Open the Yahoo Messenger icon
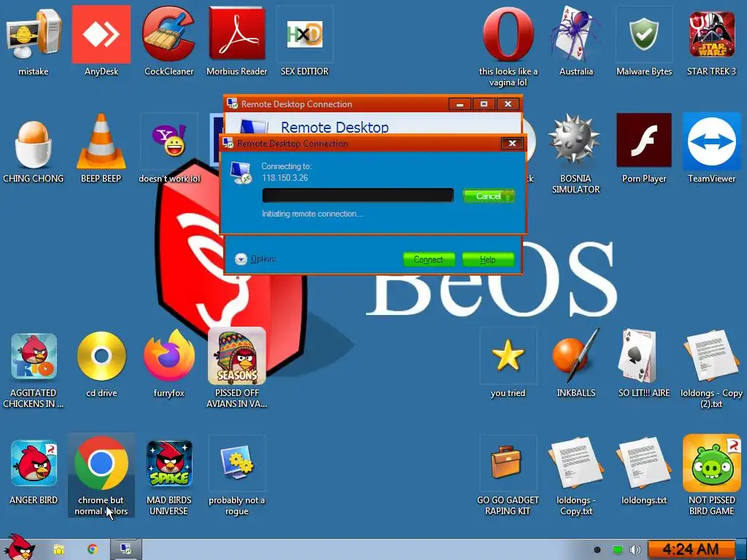The width and height of the screenshot is (747, 560). click(169, 149)
